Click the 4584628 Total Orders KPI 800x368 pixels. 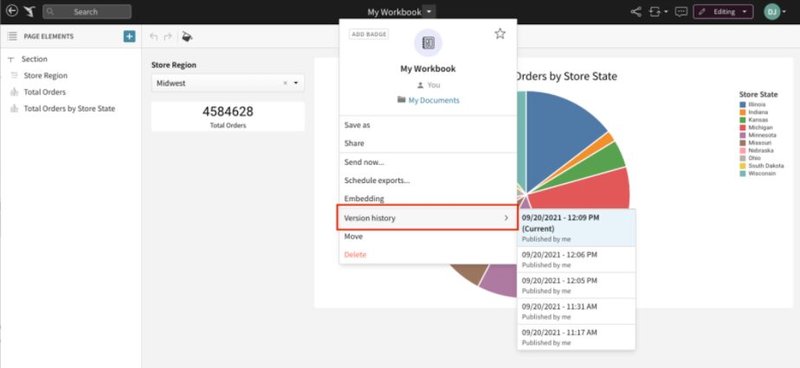coord(228,116)
